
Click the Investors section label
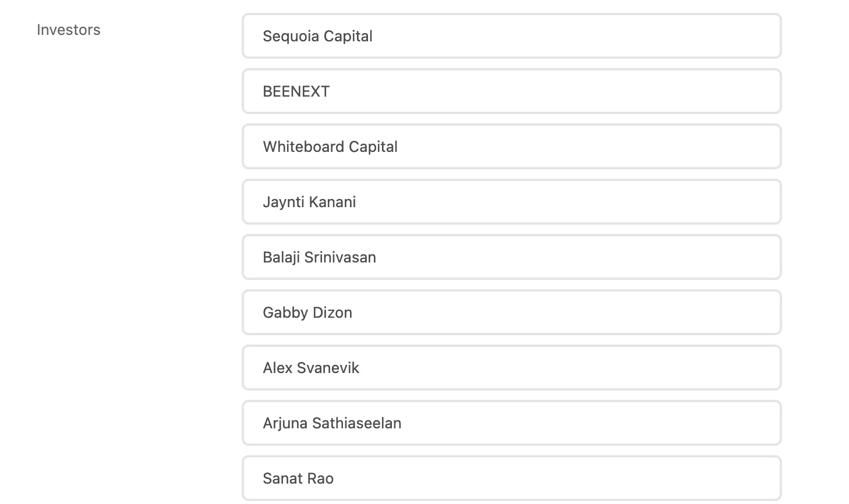point(69,30)
